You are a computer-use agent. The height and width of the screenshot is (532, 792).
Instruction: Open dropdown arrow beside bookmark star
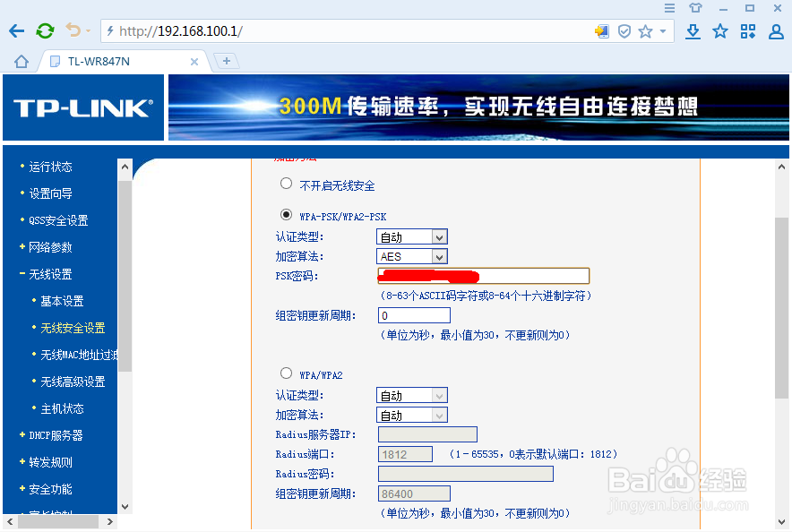(663, 32)
